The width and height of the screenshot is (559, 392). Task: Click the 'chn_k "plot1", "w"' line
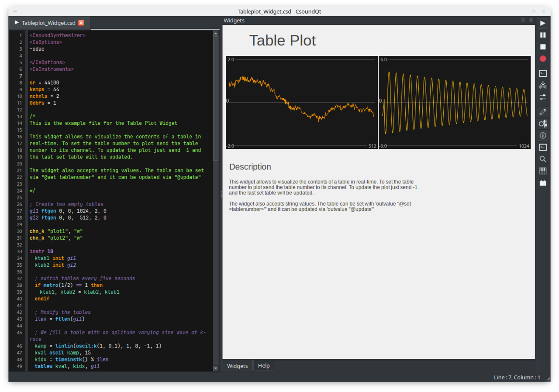pos(56,231)
